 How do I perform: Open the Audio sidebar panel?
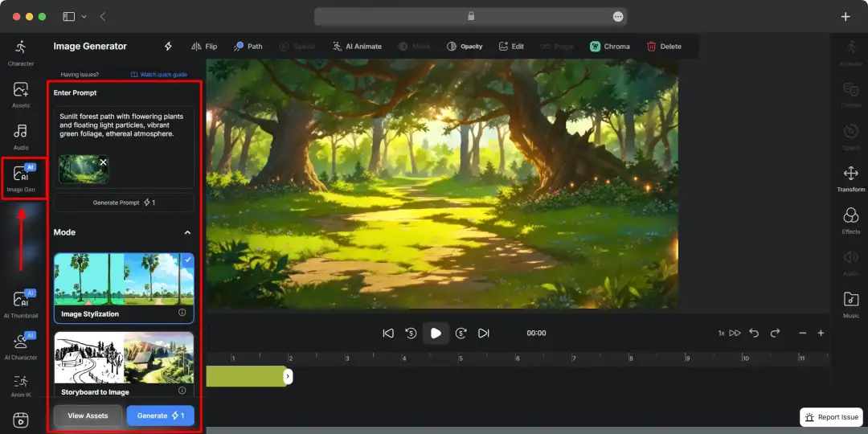pyautogui.click(x=20, y=137)
